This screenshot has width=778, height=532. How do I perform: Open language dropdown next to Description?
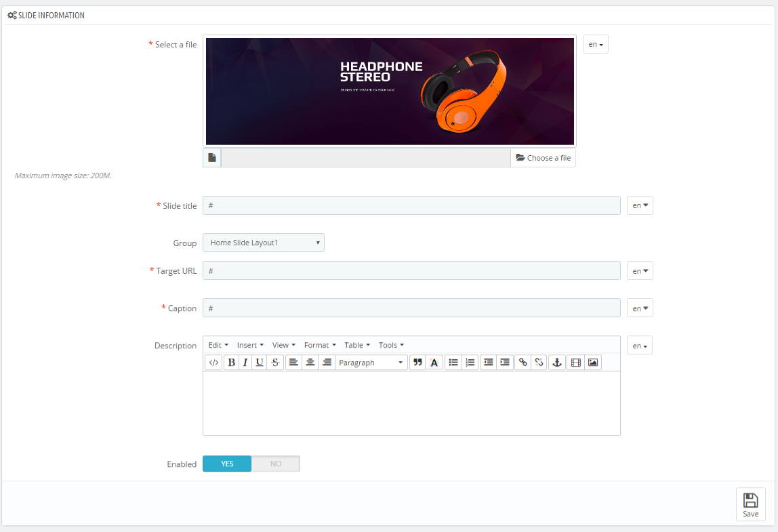click(640, 346)
